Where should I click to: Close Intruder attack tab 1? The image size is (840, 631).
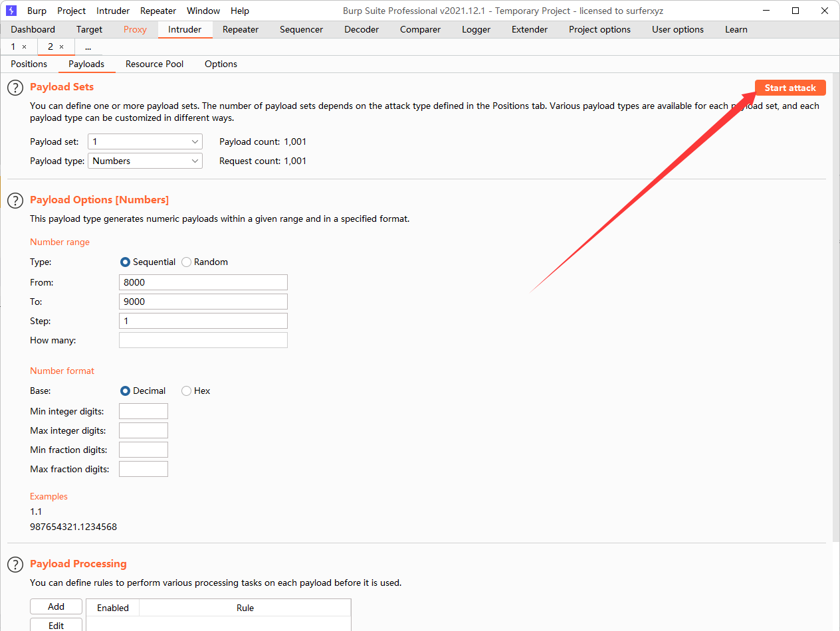tap(25, 47)
